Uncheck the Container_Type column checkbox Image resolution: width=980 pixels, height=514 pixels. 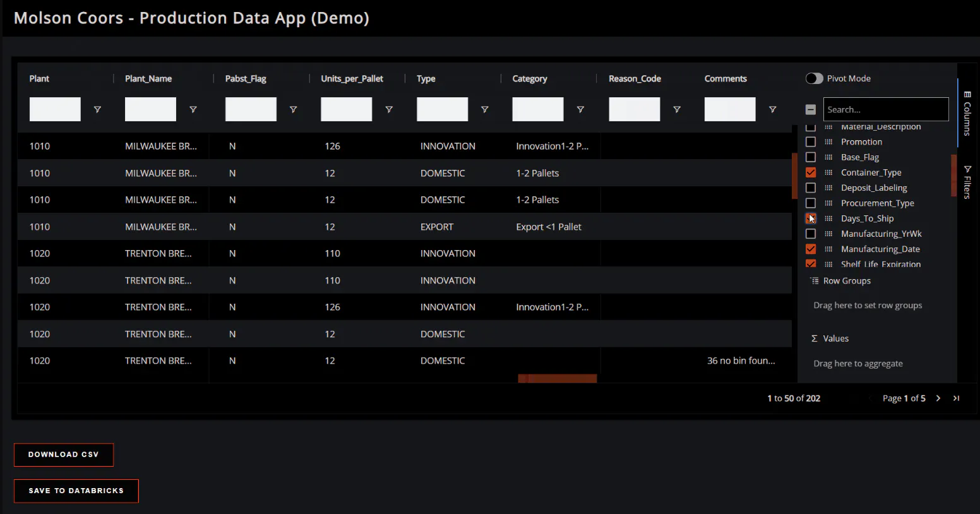pyautogui.click(x=811, y=172)
